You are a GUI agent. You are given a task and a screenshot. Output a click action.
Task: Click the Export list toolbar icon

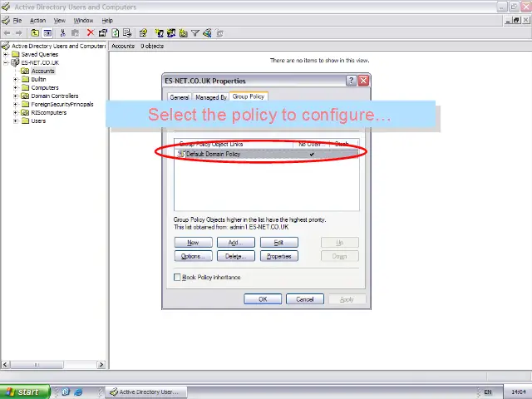[x=127, y=33]
